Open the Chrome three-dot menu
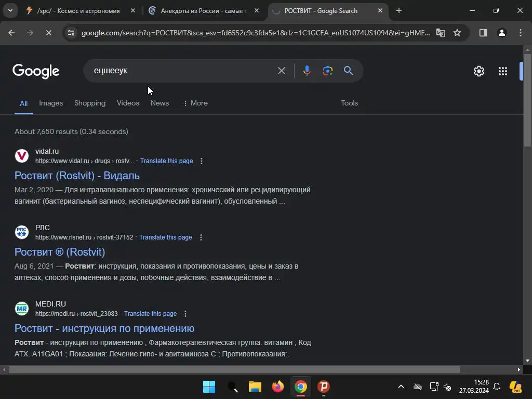532x399 pixels. click(521, 33)
